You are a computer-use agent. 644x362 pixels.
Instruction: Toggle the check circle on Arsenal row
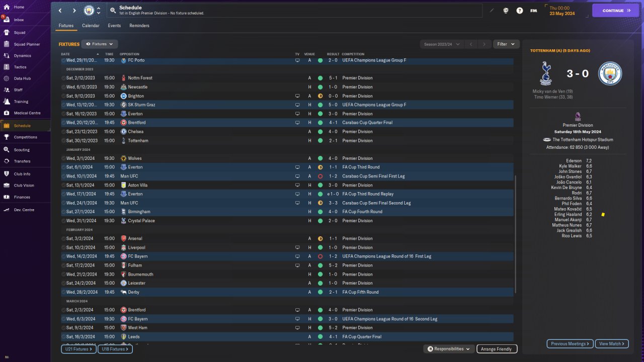point(63,238)
